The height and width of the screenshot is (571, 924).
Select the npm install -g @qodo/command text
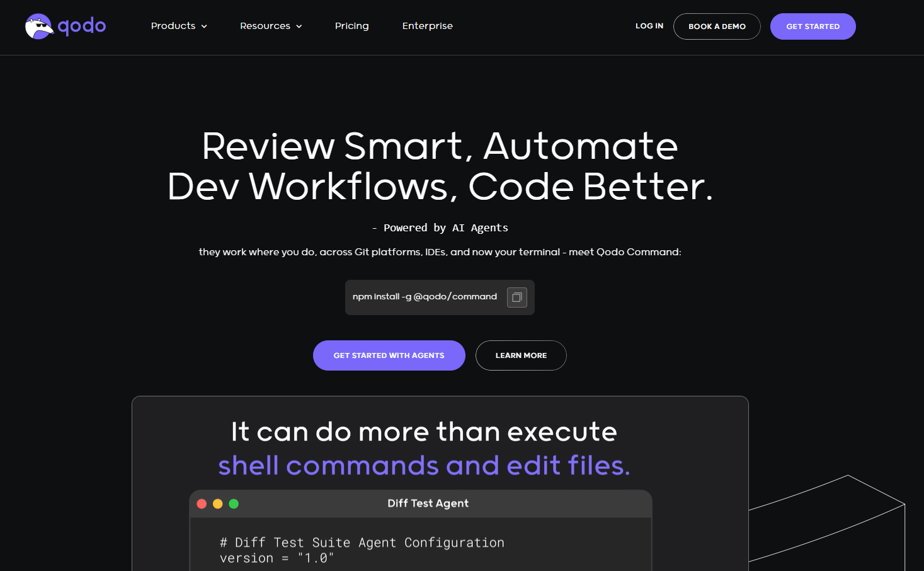point(425,297)
